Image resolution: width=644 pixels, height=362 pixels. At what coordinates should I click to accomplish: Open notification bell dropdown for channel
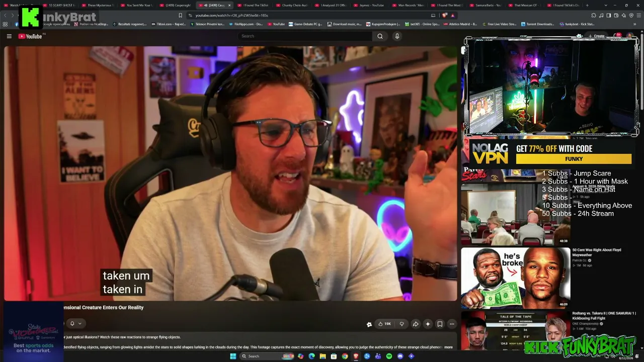(x=75, y=323)
